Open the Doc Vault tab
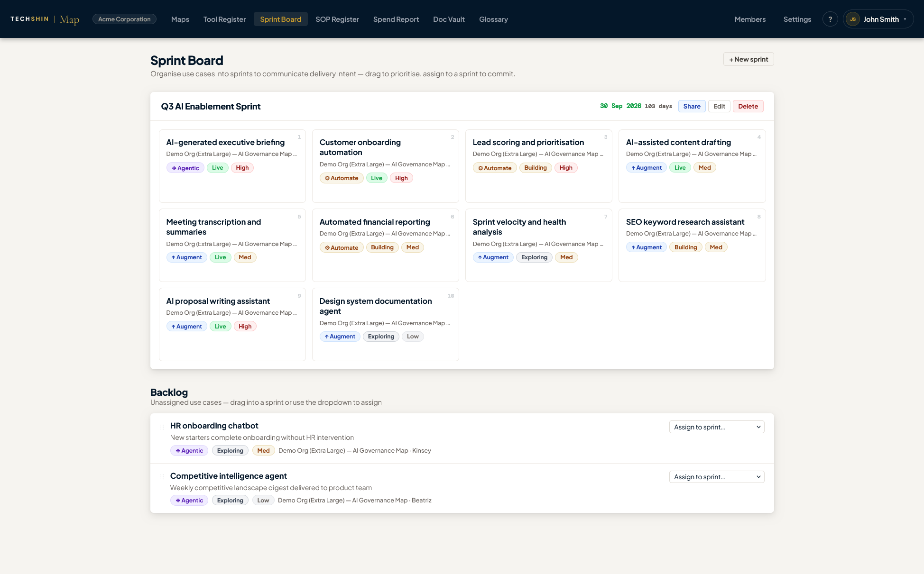 (449, 19)
